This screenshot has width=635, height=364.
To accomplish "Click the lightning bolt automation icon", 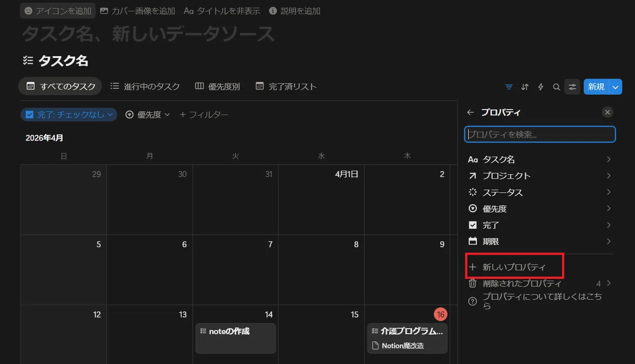I will tap(541, 87).
